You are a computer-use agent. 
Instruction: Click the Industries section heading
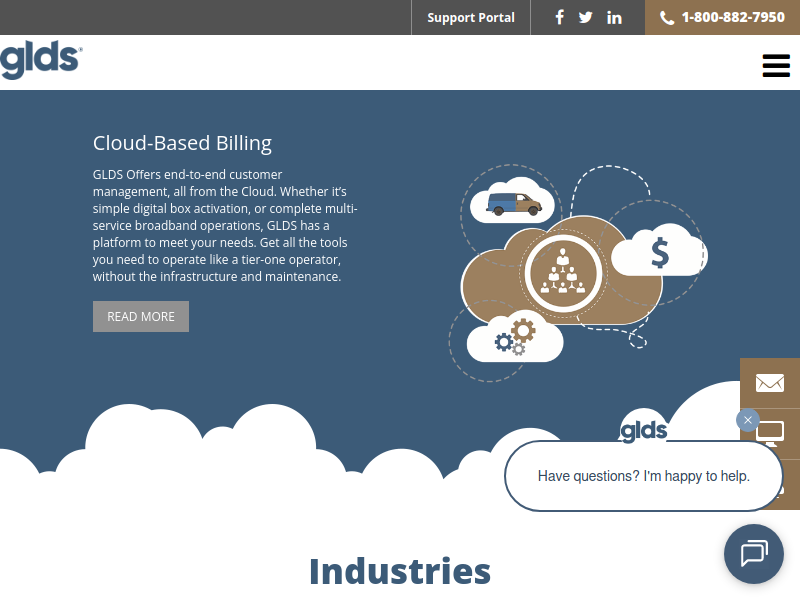(x=399, y=571)
